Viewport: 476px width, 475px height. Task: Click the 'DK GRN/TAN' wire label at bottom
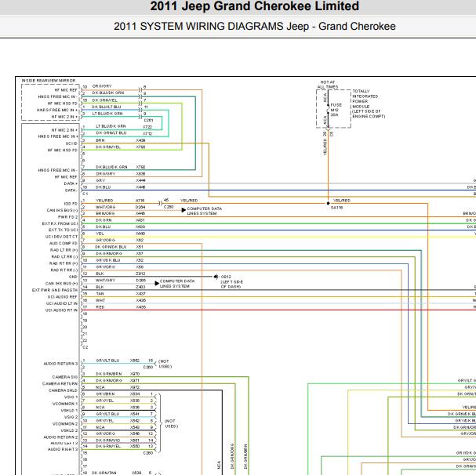tap(104, 473)
